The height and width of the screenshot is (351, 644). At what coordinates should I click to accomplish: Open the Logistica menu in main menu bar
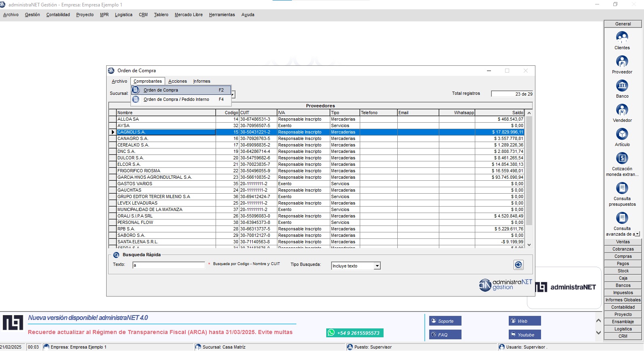coord(124,15)
